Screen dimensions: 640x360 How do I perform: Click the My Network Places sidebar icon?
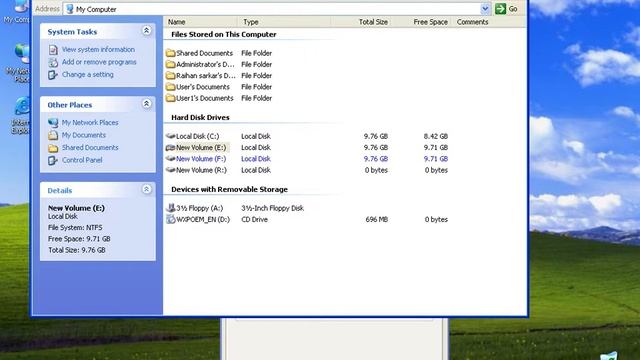point(53,122)
